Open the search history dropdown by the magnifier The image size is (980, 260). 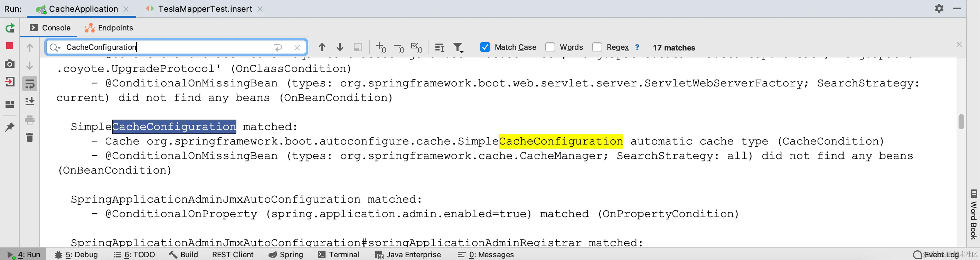pos(55,47)
